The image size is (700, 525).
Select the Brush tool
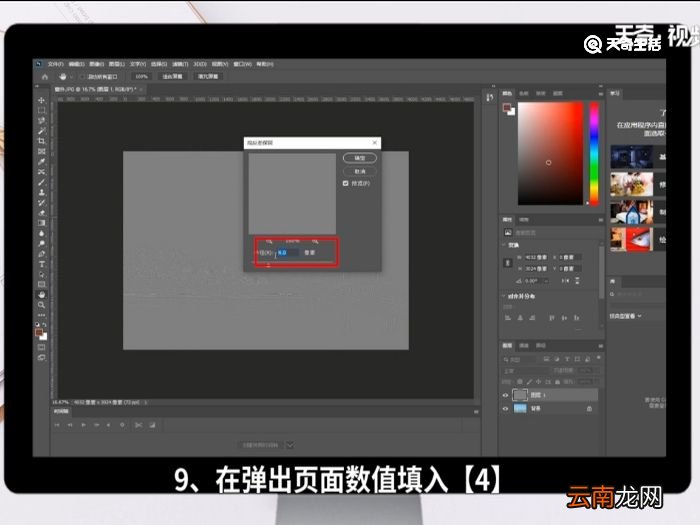[41, 182]
